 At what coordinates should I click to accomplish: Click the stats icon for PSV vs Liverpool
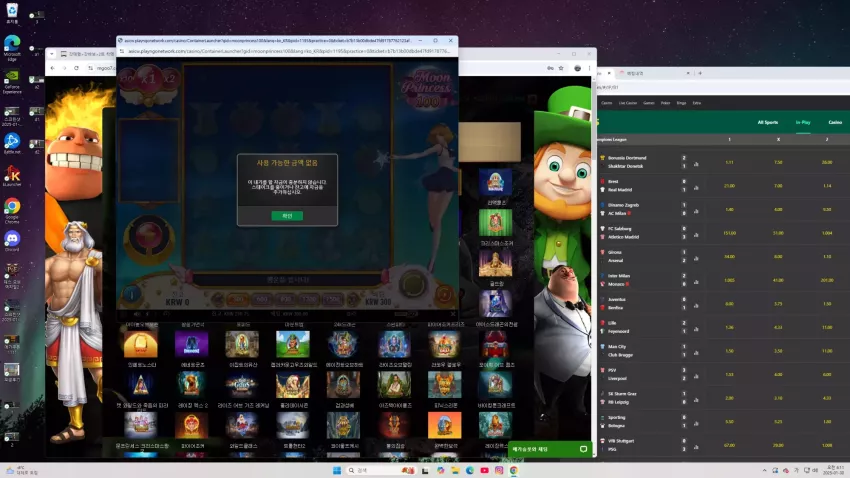click(x=696, y=376)
